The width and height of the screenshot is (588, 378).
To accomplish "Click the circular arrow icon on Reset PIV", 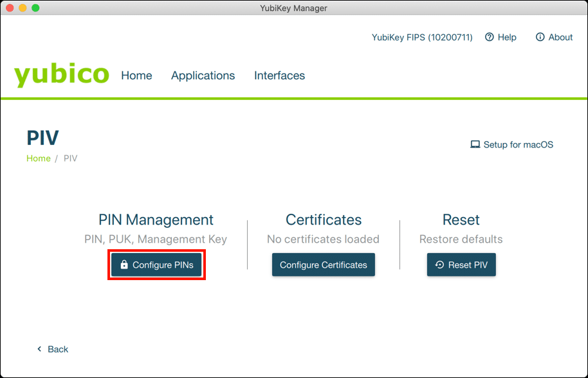I will click(x=439, y=265).
